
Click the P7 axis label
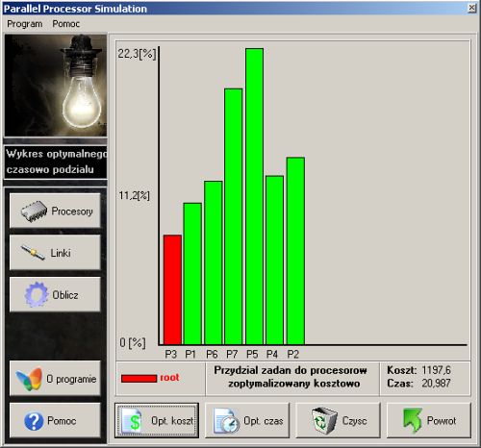pos(232,354)
